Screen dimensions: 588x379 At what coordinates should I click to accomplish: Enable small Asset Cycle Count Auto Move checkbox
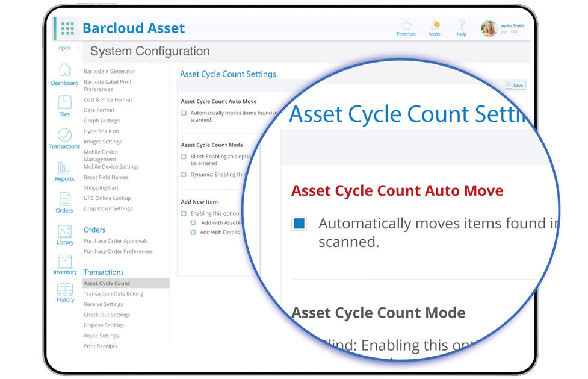click(184, 113)
